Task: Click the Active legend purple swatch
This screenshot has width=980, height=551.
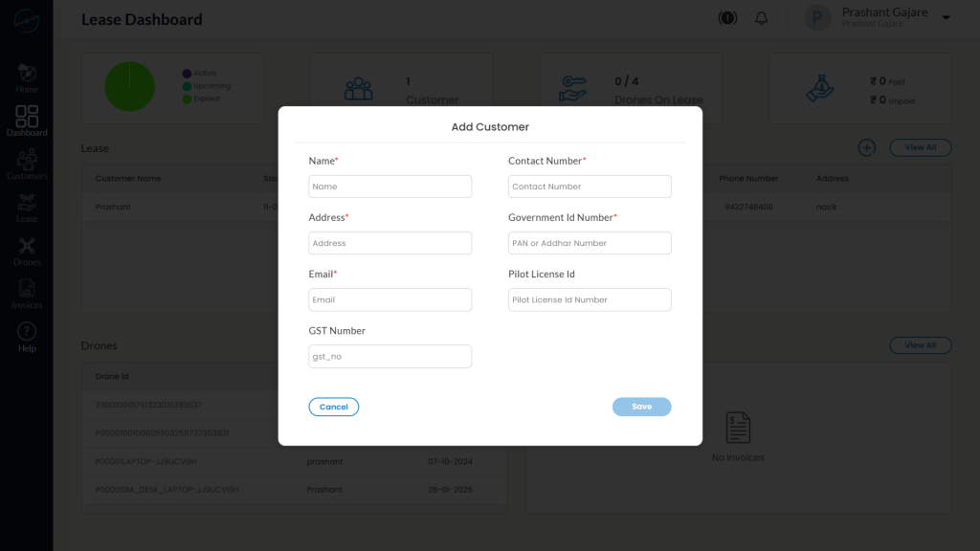Action: (x=187, y=73)
